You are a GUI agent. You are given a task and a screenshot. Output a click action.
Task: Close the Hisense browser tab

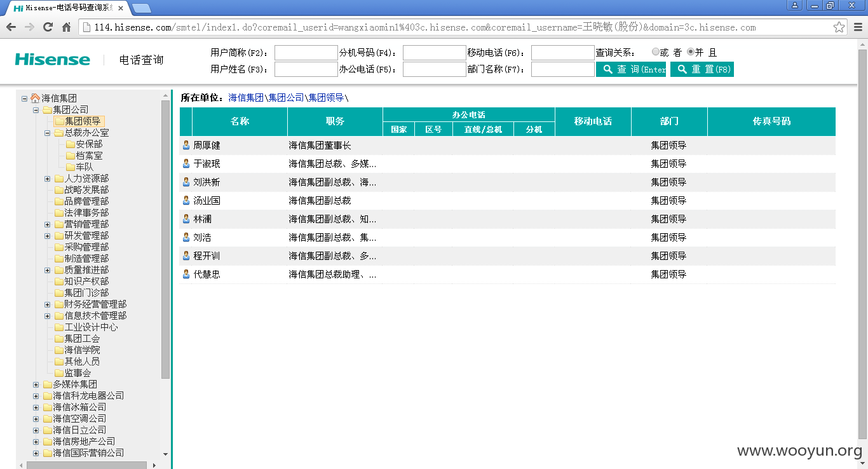(121, 8)
